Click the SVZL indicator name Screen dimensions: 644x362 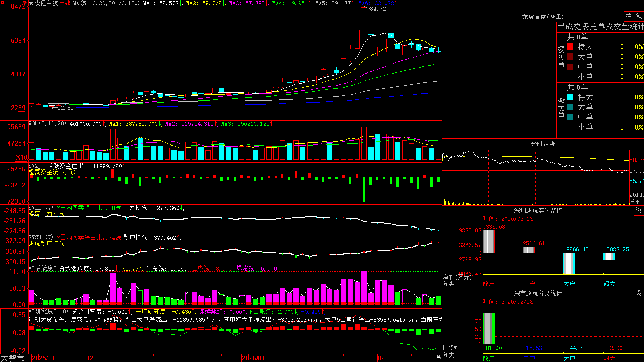pos(35,208)
